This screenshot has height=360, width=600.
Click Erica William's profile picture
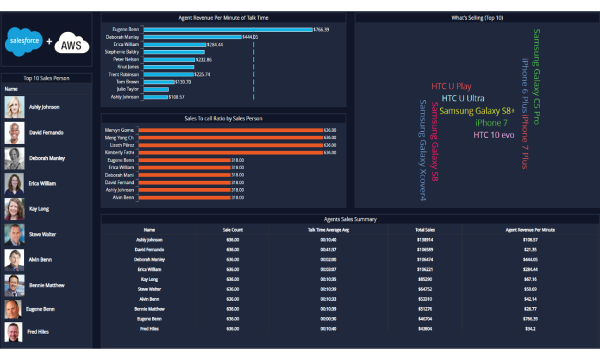click(15, 184)
